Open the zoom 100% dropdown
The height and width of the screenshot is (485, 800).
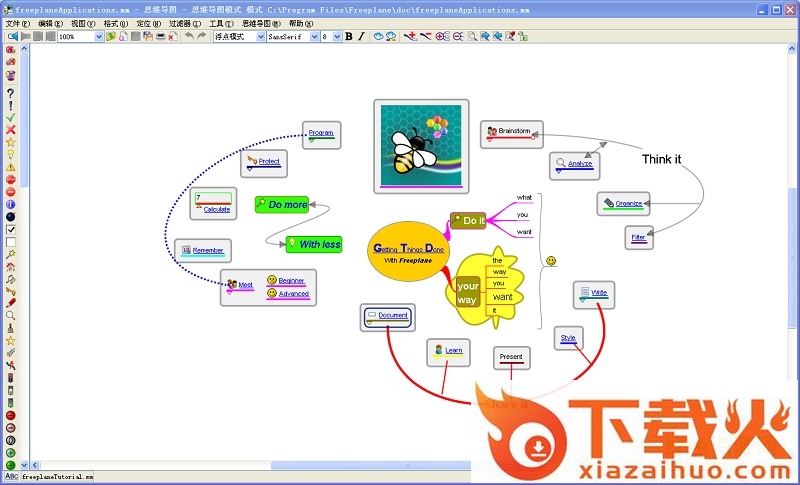(99, 36)
